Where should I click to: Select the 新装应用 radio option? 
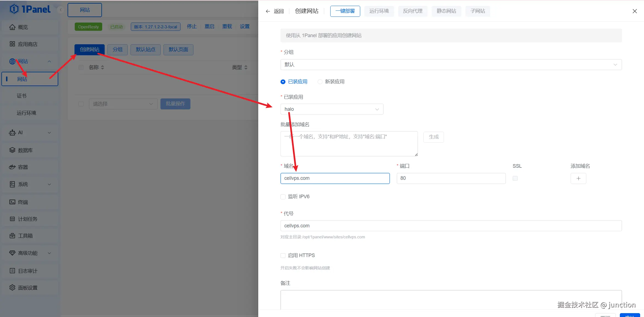click(320, 82)
